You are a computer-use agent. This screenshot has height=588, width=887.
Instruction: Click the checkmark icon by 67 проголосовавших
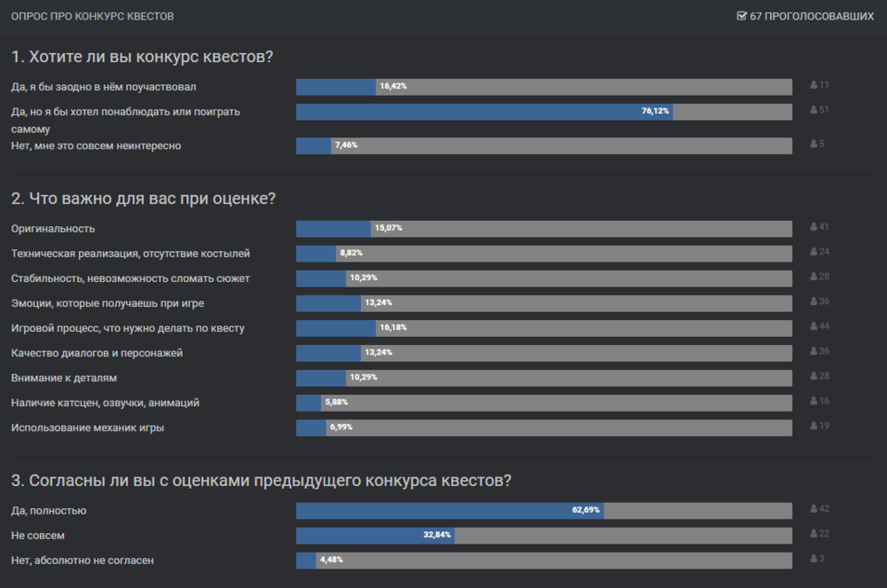point(742,16)
